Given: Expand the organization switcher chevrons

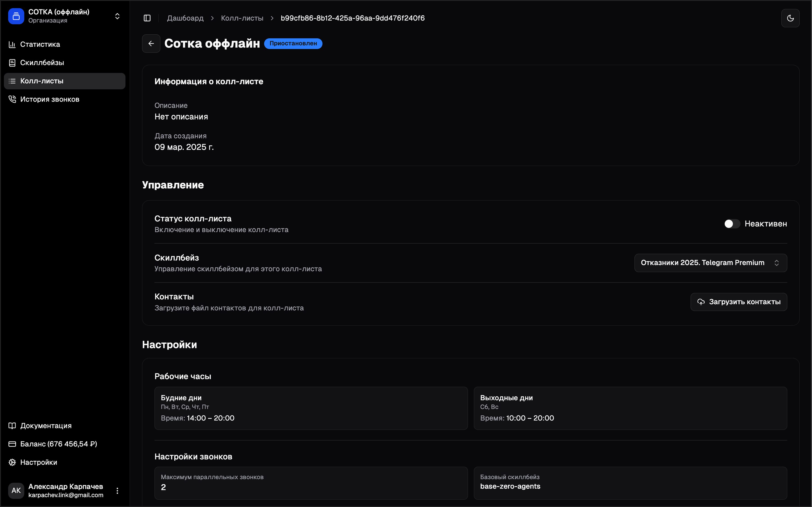Looking at the screenshot, I should pos(117,16).
